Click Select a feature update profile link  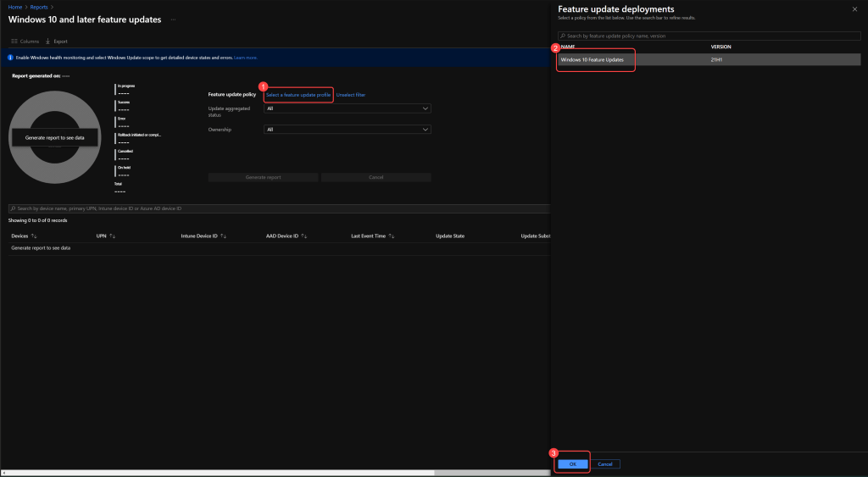(x=298, y=95)
